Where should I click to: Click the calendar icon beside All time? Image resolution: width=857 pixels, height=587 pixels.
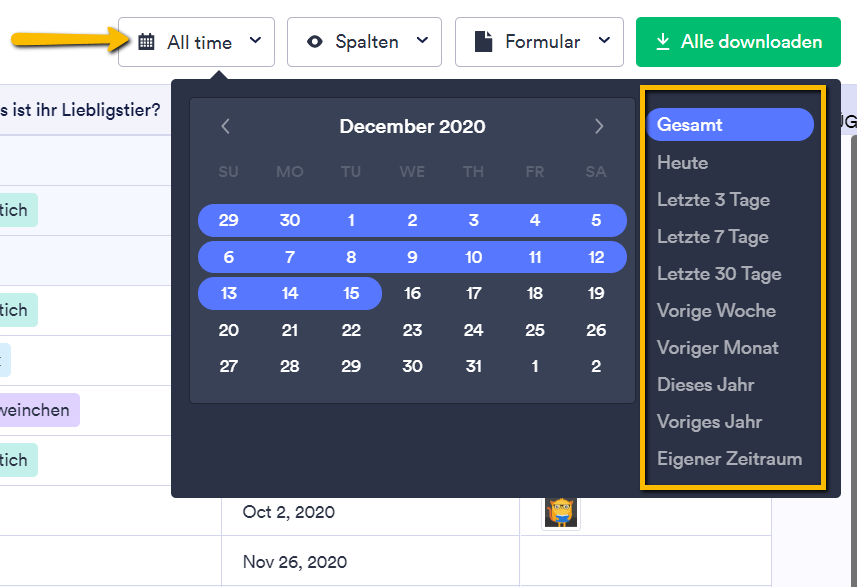[x=147, y=42]
